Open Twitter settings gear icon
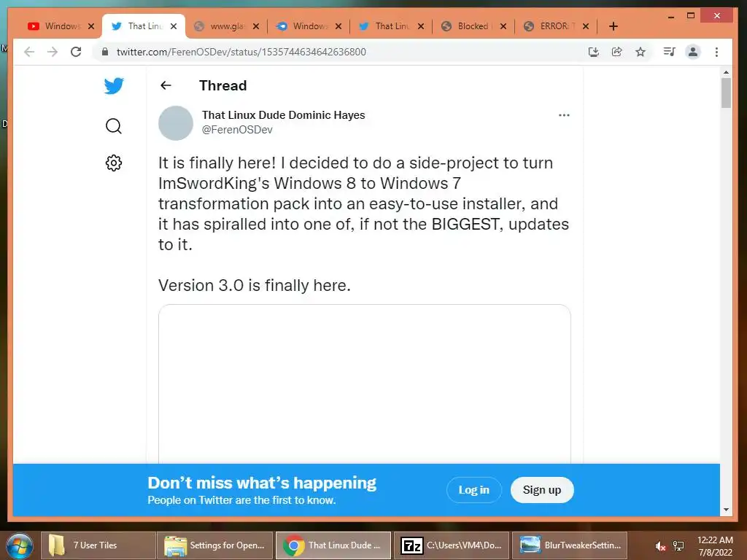The width and height of the screenshot is (747, 560). [114, 163]
